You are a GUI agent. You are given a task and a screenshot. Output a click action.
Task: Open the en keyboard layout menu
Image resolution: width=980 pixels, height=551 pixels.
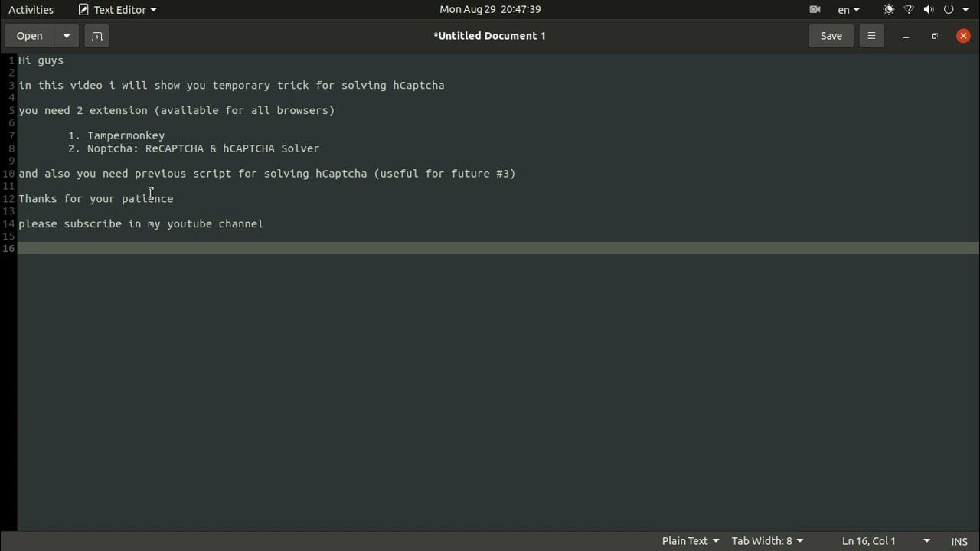pyautogui.click(x=848, y=10)
